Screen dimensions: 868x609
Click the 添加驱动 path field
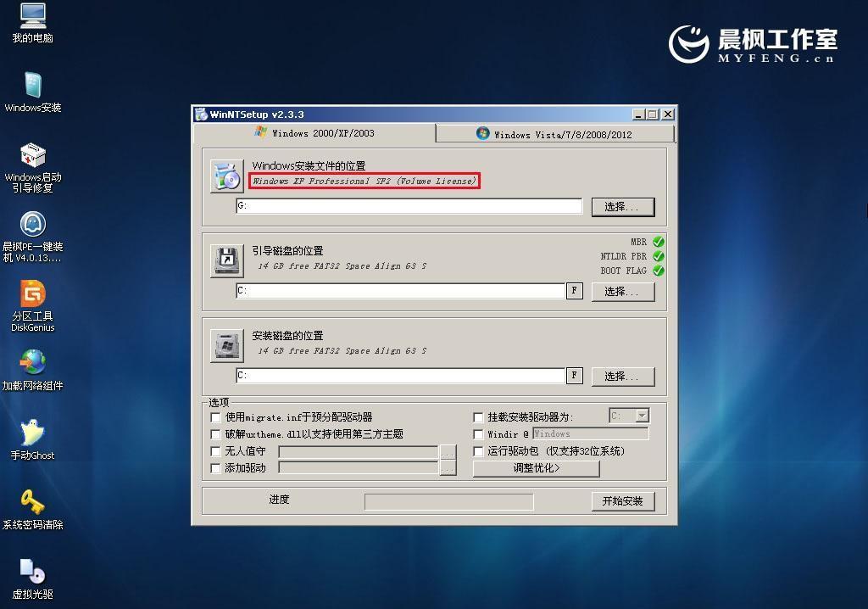pyautogui.click(x=359, y=469)
